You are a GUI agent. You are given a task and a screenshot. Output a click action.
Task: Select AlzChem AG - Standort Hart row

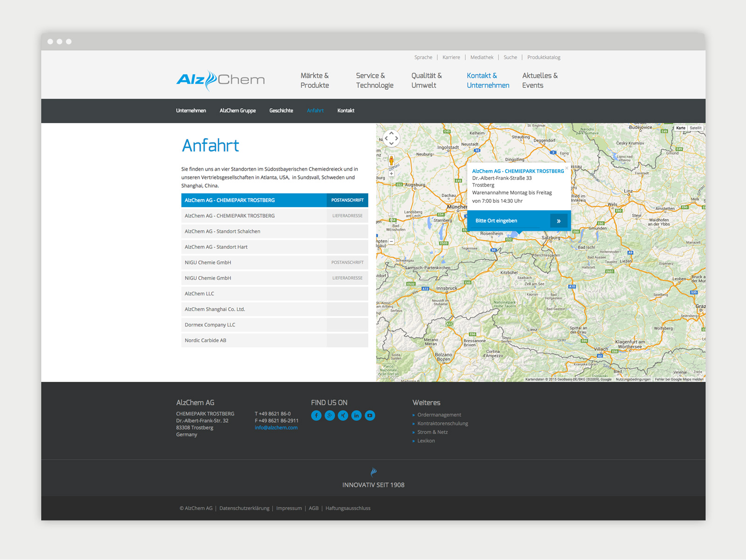tap(275, 247)
